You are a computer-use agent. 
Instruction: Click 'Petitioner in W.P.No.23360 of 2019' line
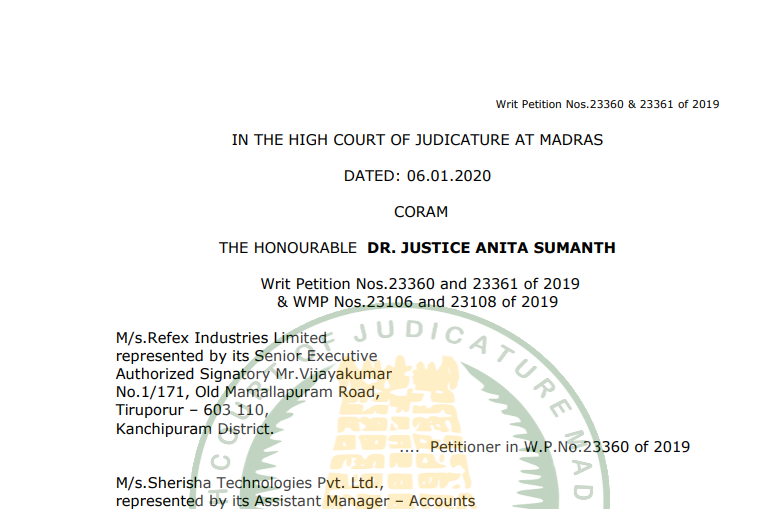pyautogui.click(x=560, y=447)
